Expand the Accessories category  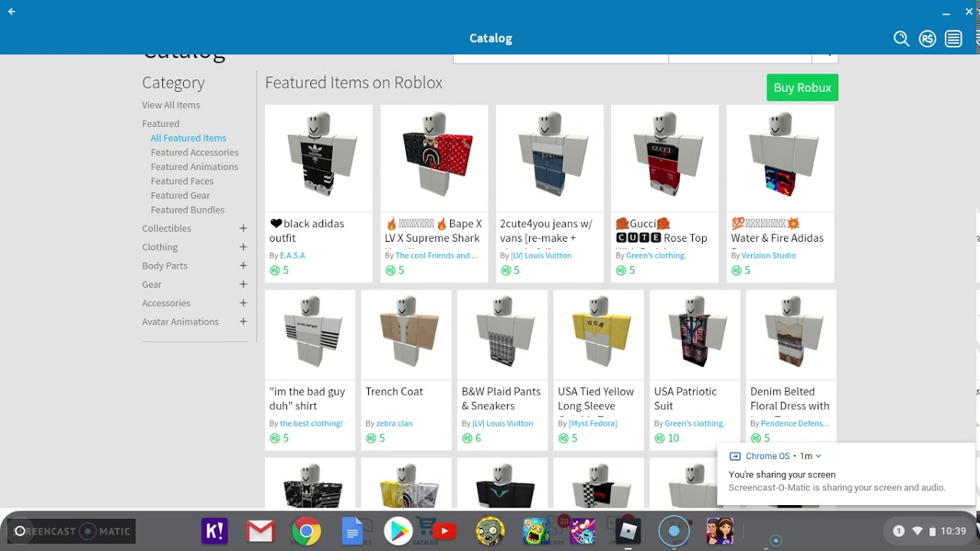[x=243, y=303]
